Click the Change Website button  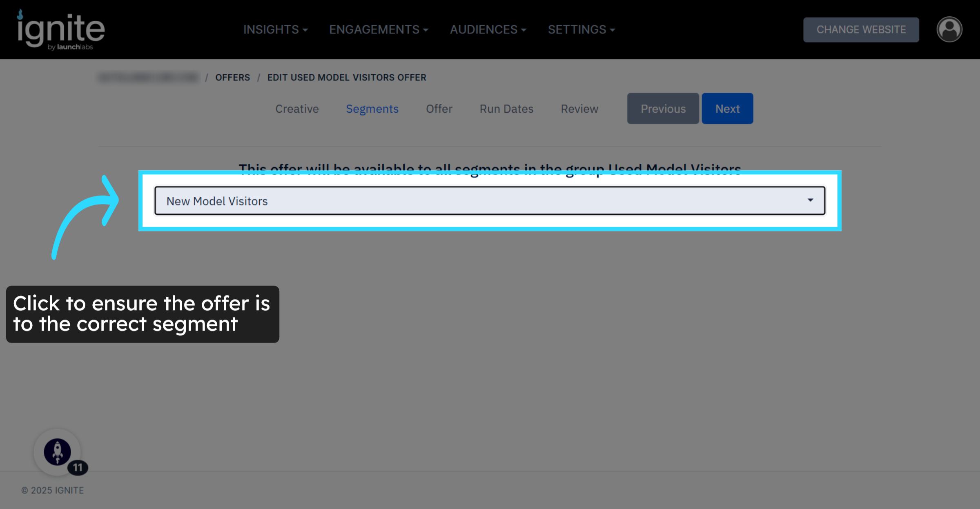click(861, 30)
